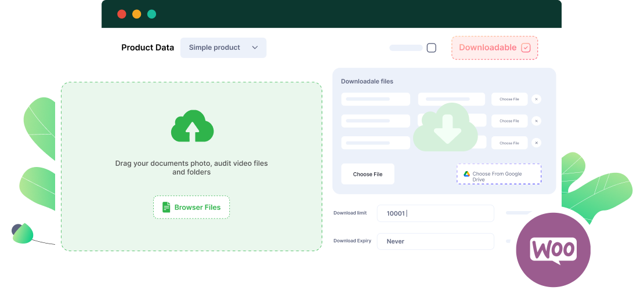Click the Download Expiry label
Viewport: 644px width, 294px height.
(352, 241)
